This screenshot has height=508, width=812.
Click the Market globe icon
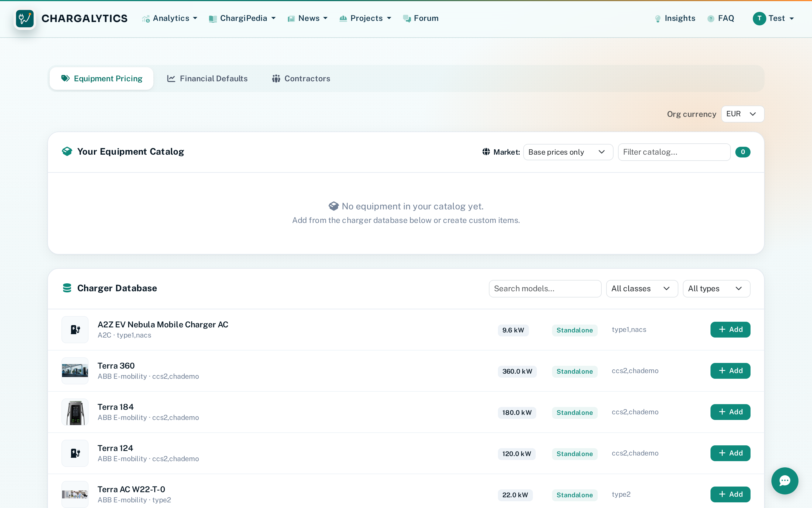point(486,152)
